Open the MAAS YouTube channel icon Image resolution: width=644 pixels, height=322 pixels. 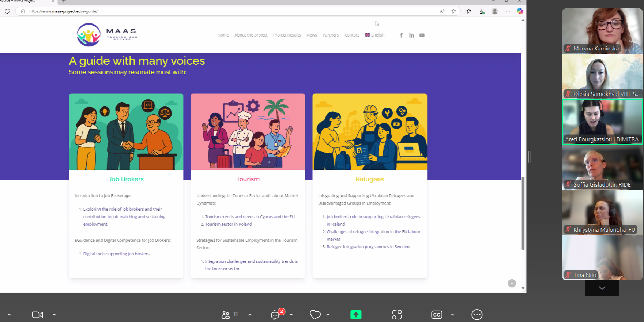point(422,35)
